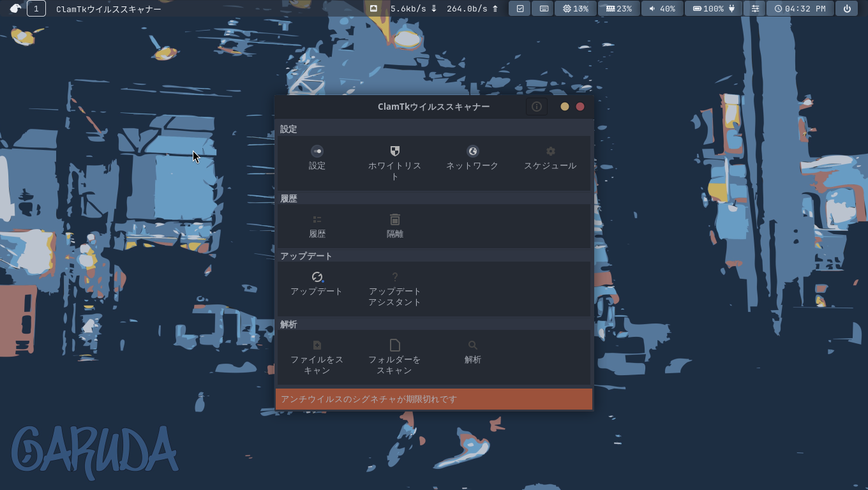
Task: Click the battery 100% indicator
Action: (714, 8)
